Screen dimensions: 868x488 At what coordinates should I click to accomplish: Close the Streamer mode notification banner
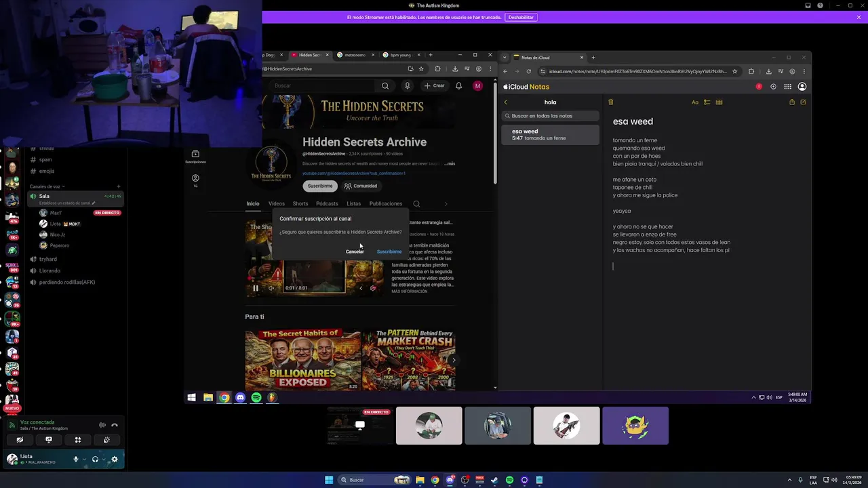point(859,17)
